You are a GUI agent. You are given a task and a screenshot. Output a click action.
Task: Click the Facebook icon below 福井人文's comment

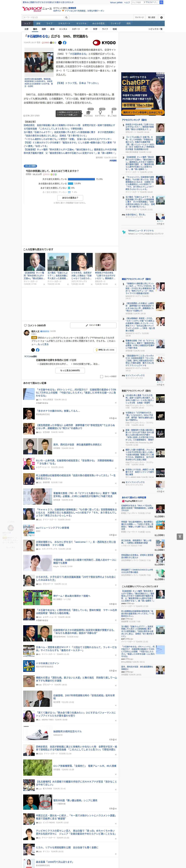(x=38, y=350)
